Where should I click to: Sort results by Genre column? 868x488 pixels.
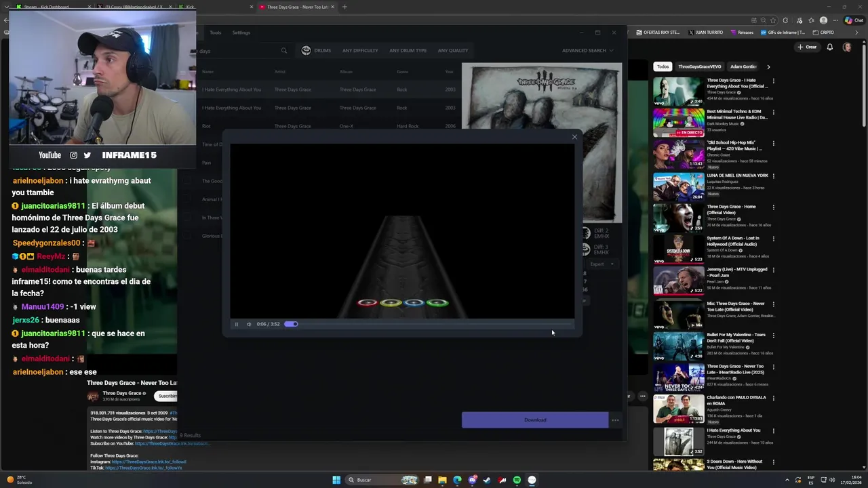[x=403, y=71]
